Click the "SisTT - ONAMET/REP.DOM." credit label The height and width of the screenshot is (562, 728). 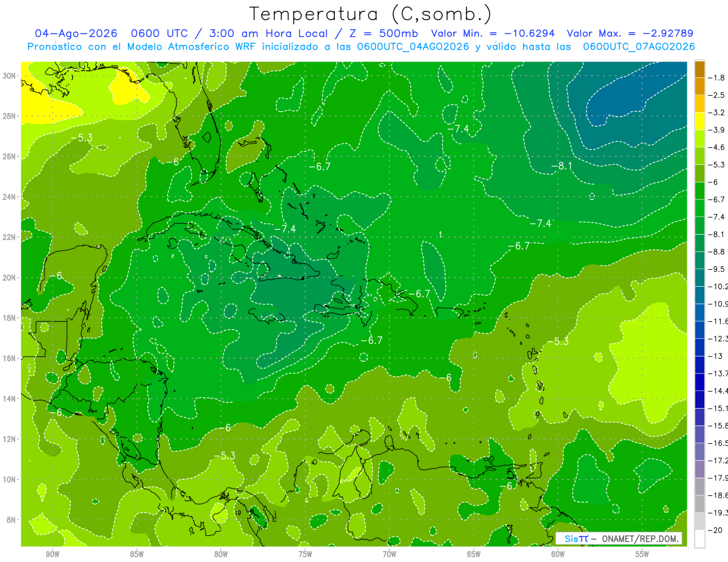(618, 538)
